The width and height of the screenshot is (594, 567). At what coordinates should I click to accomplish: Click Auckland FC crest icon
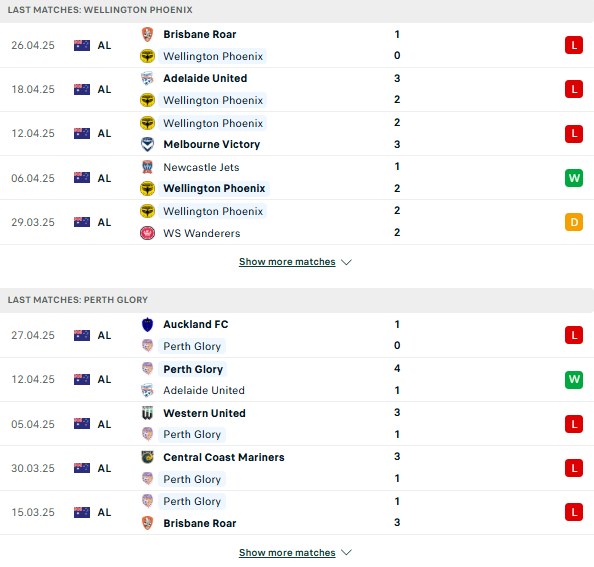point(147,325)
